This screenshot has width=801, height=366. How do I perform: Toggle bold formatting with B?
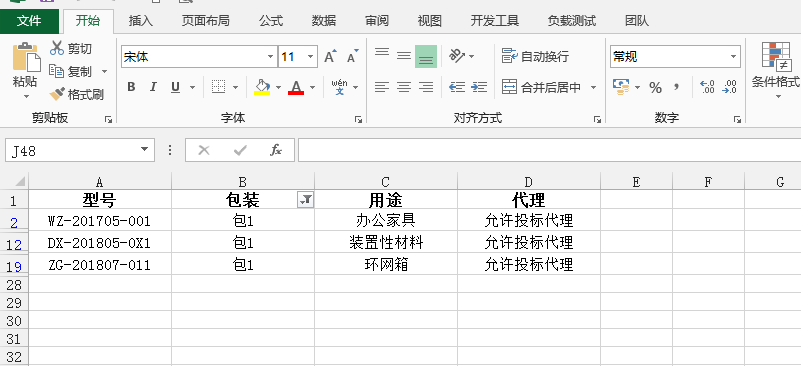click(131, 87)
